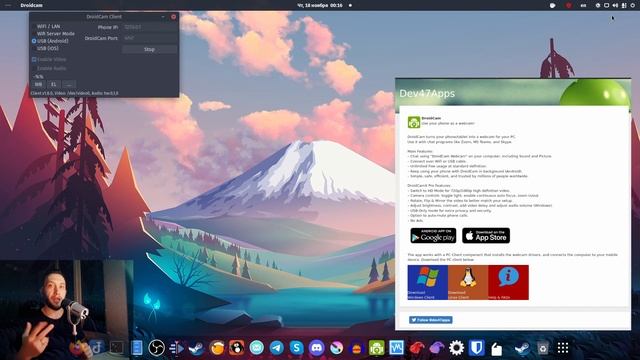Open the Steam icon left of Trash
Image resolution: width=640 pixels, height=360 pixels.
(x=522, y=348)
